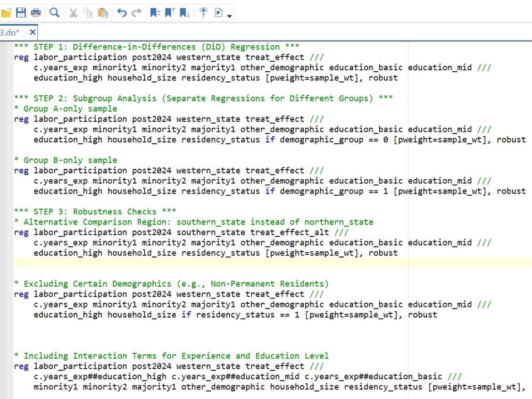Save the do-file with the floppy icon

(x=21, y=13)
